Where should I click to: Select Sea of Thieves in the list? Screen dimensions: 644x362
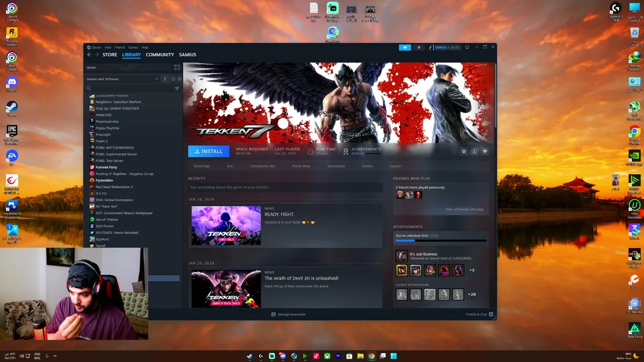(107, 220)
